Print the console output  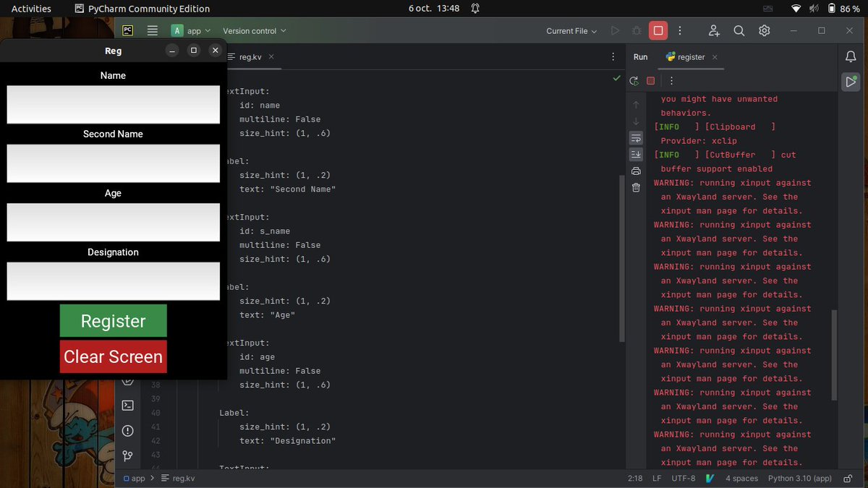(x=636, y=171)
